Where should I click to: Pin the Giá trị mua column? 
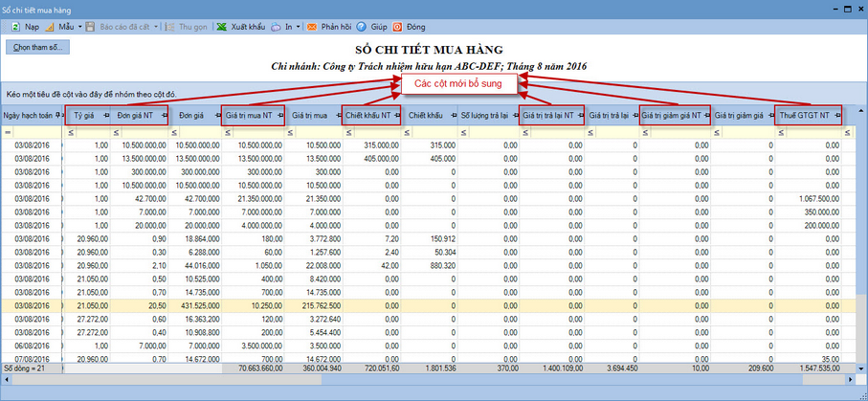click(337, 115)
